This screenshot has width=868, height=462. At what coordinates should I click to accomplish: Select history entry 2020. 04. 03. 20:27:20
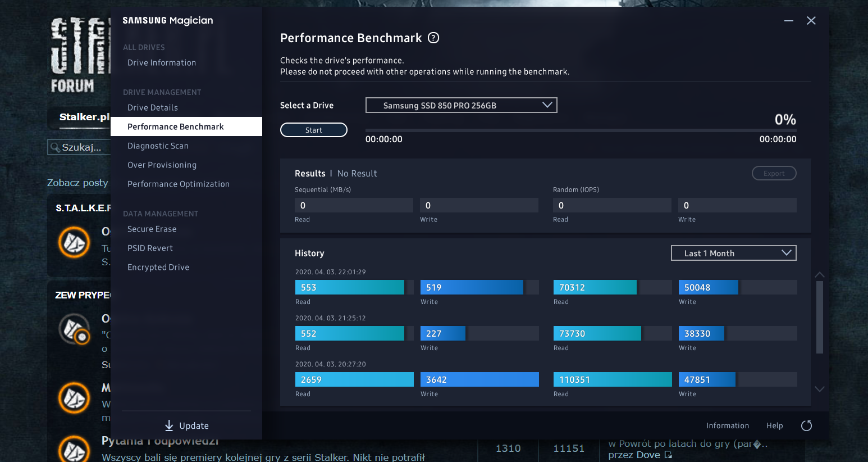[x=330, y=364]
